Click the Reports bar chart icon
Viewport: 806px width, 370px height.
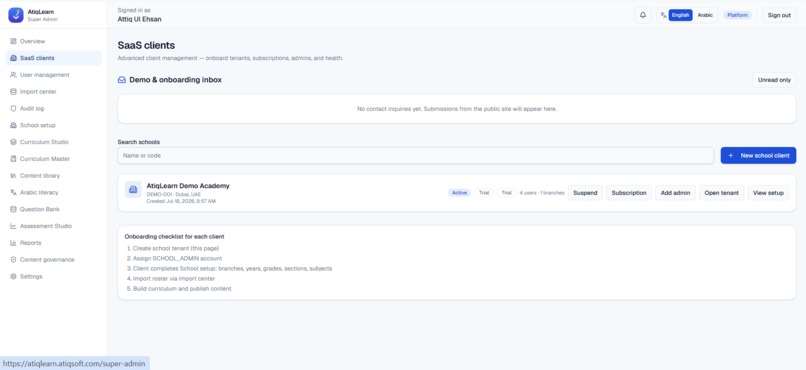(x=13, y=243)
